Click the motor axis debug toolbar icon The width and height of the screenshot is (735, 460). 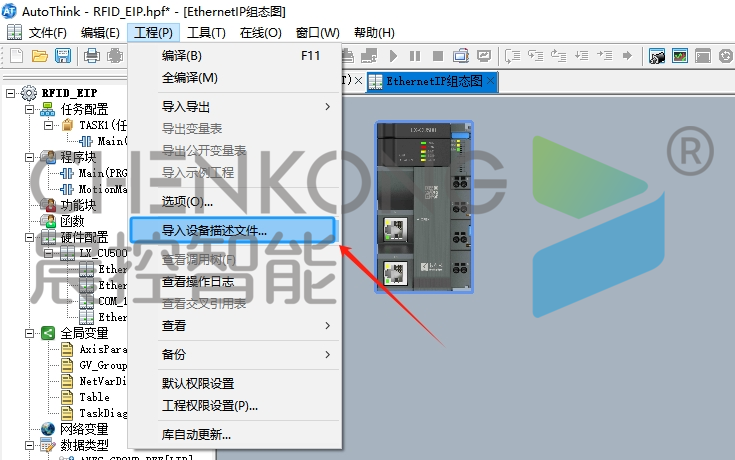click(657, 56)
